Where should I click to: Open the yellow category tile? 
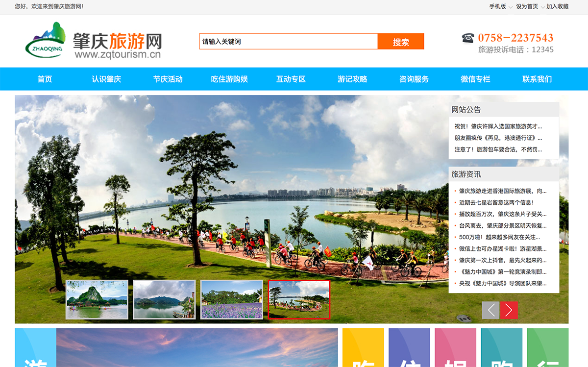(x=363, y=348)
